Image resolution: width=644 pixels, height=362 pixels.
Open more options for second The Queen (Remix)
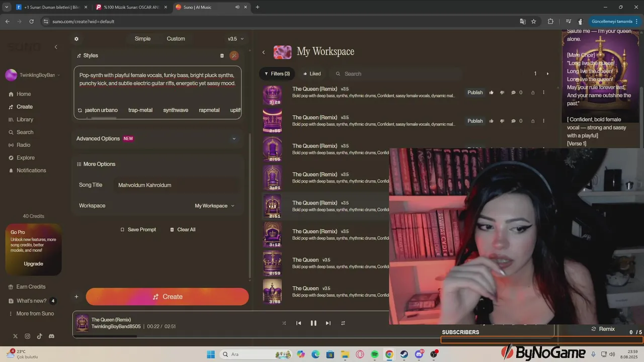click(543, 121)
